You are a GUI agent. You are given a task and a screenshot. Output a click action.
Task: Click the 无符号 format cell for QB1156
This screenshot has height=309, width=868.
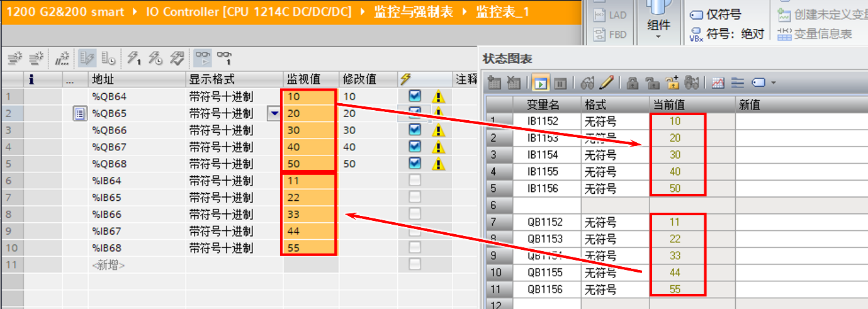point(614,289)
